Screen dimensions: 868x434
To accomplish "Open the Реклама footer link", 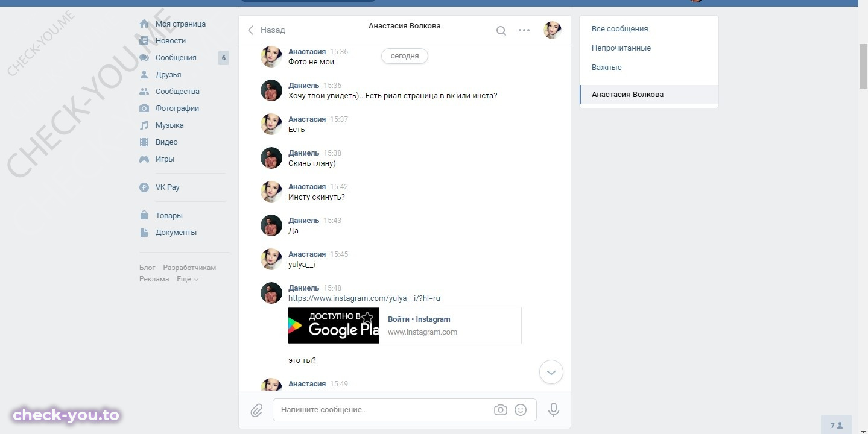I will (x=154, y=279).
